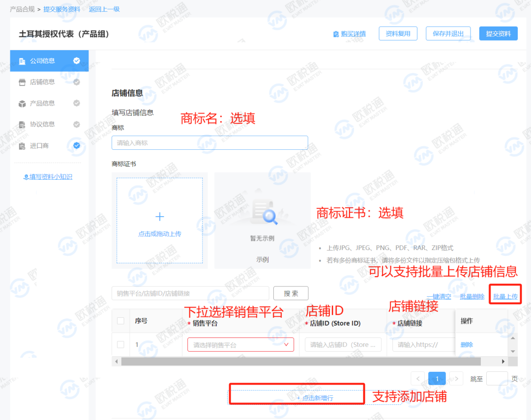
Task: Toggle the completed check badge beside 进口商
Action: pos(76,145)
